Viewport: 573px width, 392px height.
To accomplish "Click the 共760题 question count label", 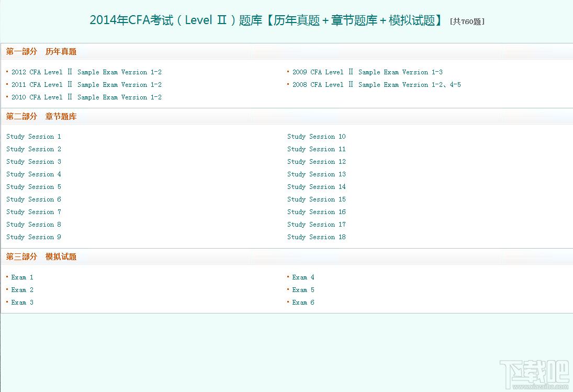I will (x=467, y=21).
